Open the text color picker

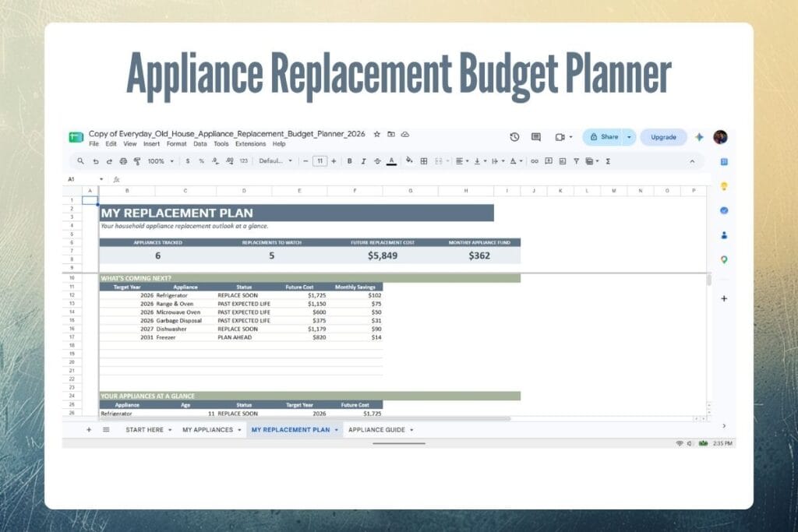coord(391,161)
